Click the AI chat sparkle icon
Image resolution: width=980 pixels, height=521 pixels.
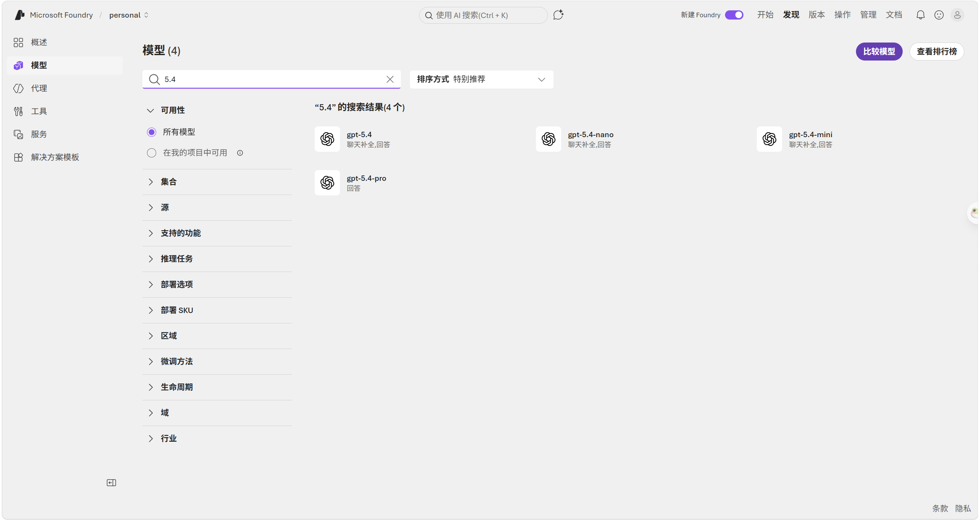pyautogui.click(x=558, y=15)
